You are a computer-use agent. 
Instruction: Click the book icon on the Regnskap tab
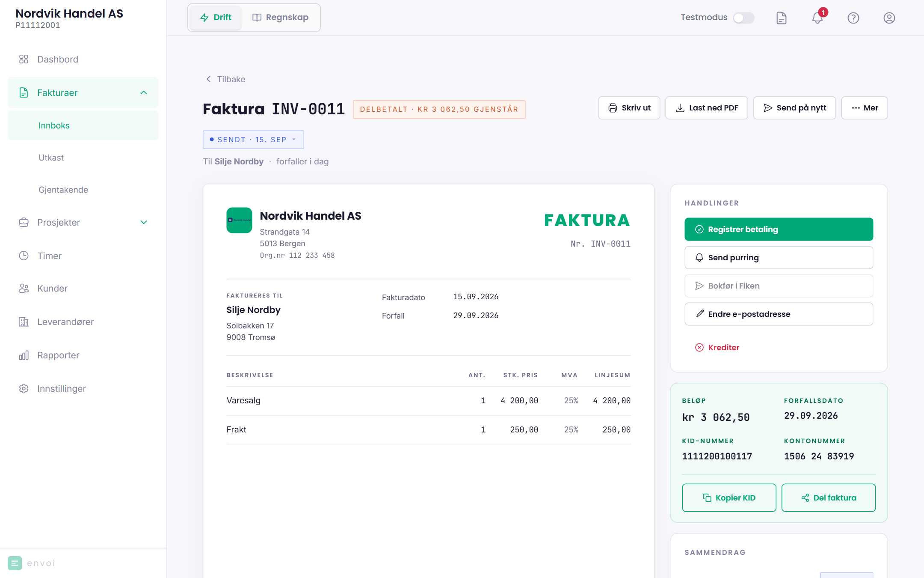(257, 18)
